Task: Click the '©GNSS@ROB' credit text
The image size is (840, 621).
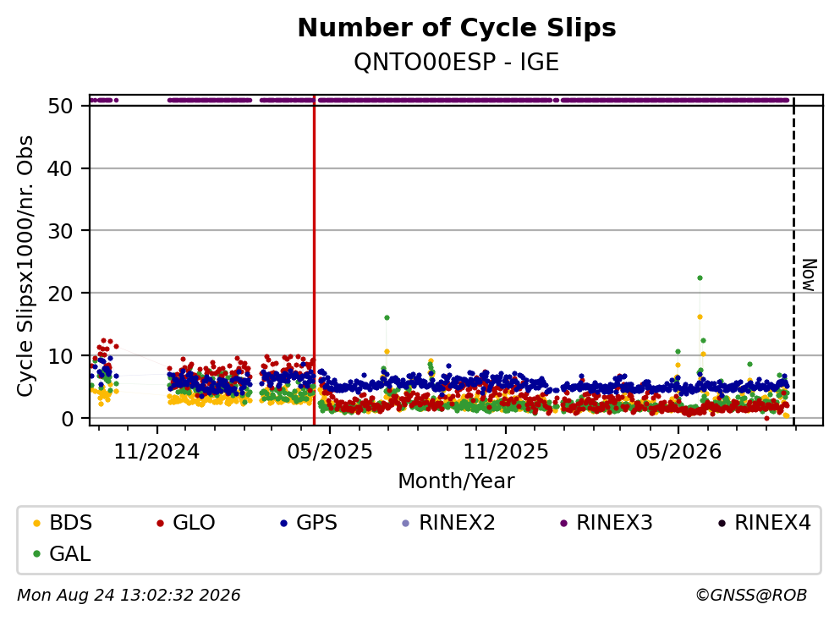Action: (x=751, y=596)
